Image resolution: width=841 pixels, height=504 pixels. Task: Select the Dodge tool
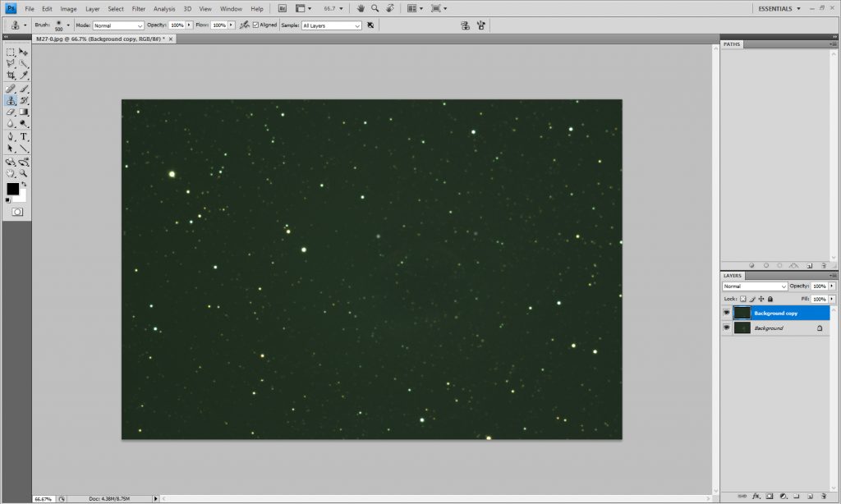[24, 124]
